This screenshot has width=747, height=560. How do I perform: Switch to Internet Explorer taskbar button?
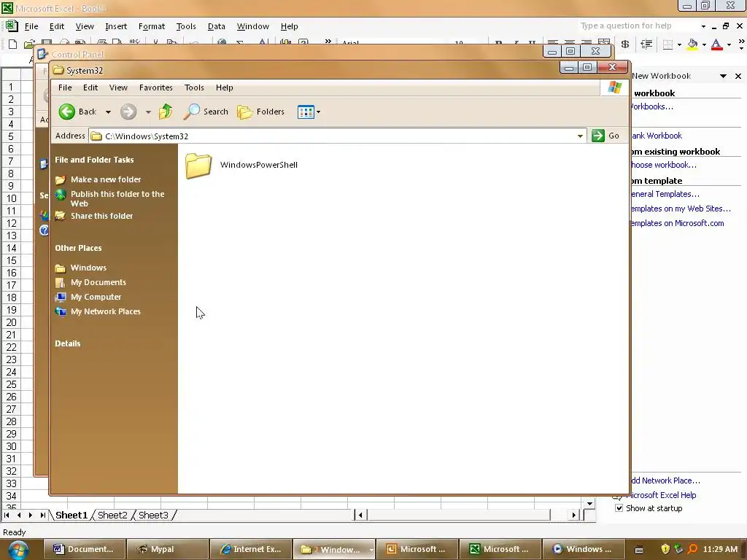pyautogui.click(x=251, y=549)
